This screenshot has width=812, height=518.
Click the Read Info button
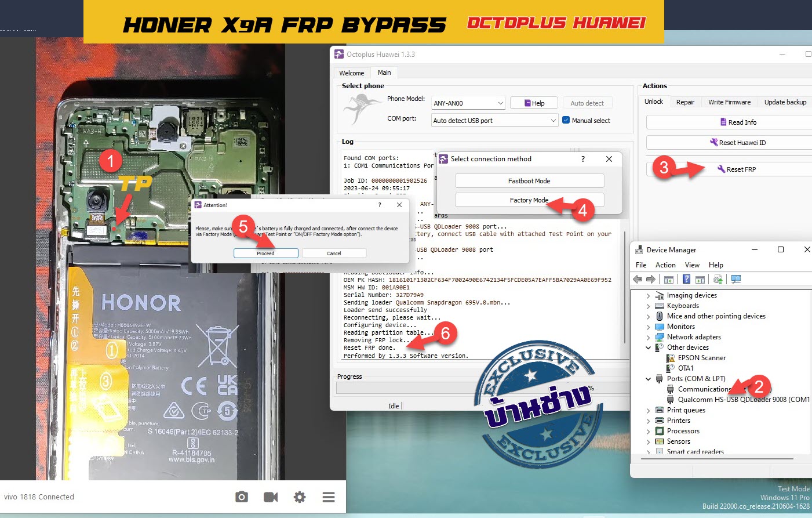tap(729, 122)
